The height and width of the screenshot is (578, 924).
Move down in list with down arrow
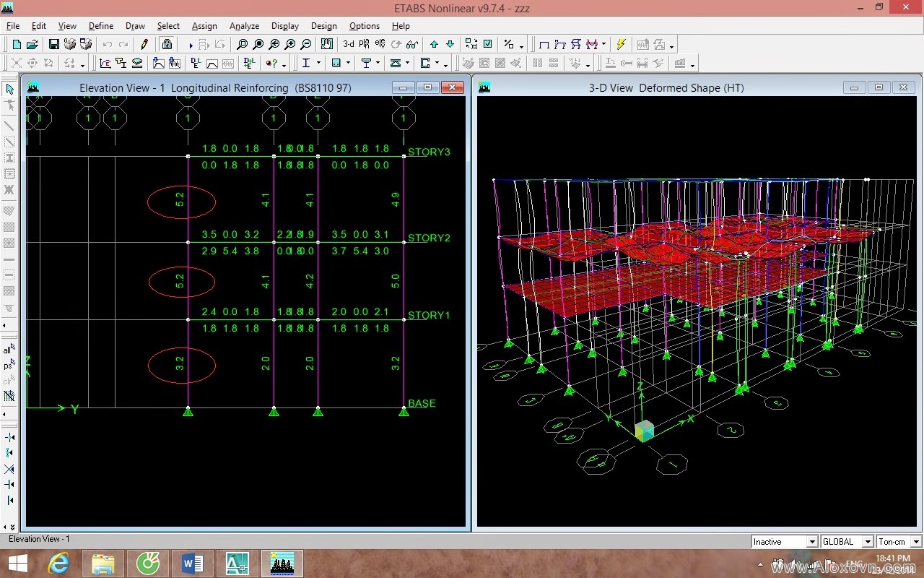point(450,45)
